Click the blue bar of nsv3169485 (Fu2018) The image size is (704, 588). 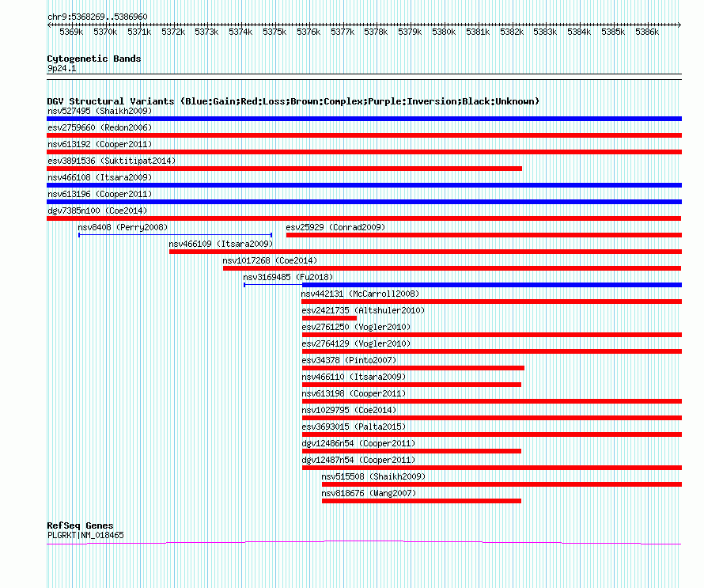[x=492, y=285]
